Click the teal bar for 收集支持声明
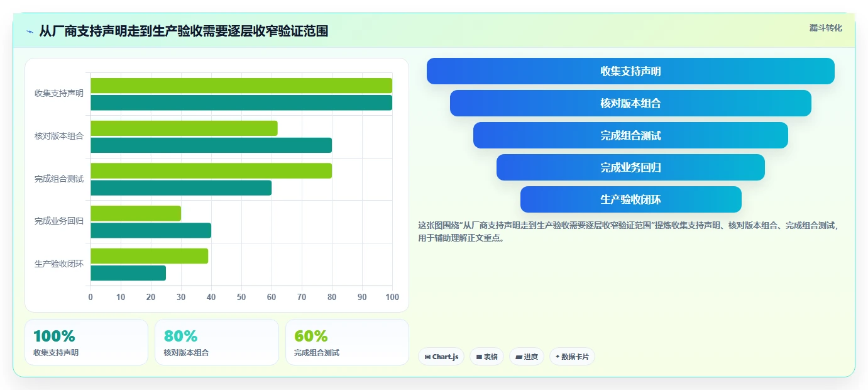Screen dimensions: 868x390 coord(241,103)
